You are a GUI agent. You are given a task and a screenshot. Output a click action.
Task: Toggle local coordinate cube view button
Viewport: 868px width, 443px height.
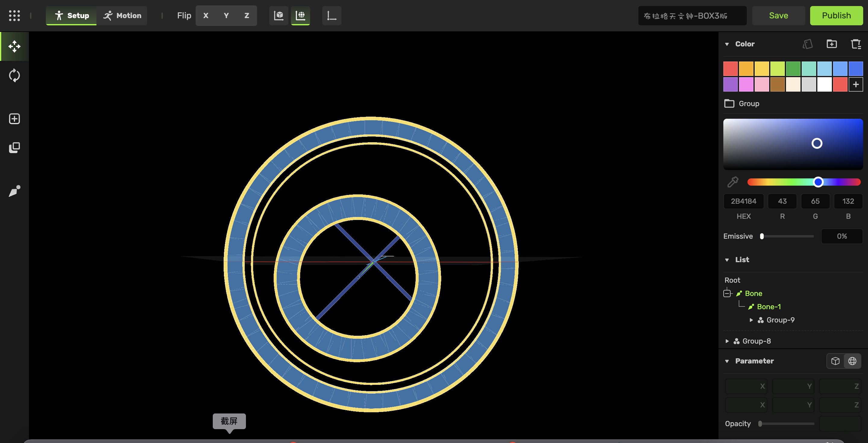point(279,15)
